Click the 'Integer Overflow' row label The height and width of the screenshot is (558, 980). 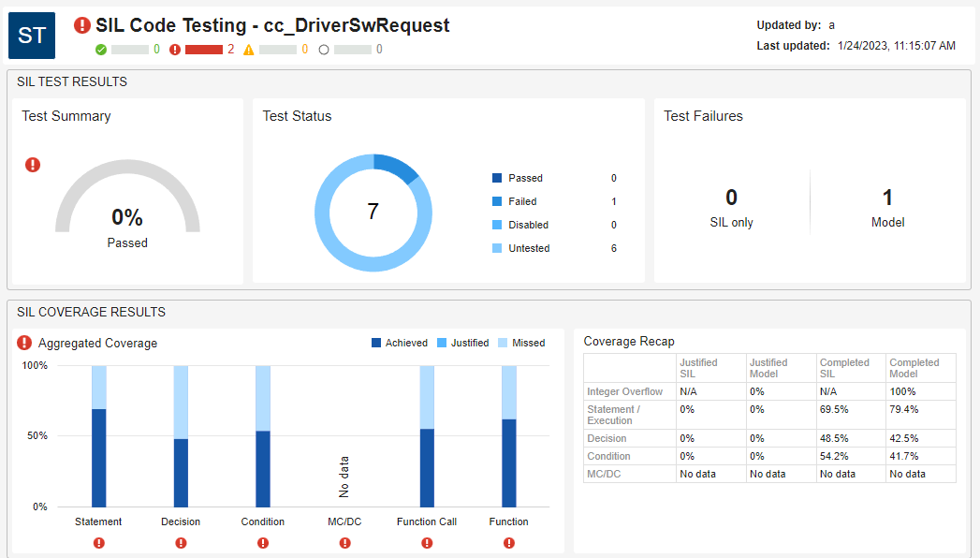click(x=625, y=391)
